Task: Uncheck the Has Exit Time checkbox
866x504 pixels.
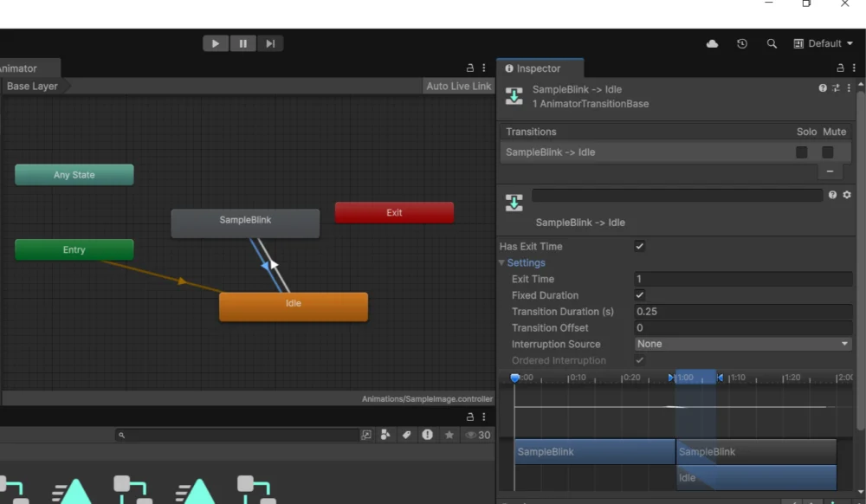Action: [640, 247]
